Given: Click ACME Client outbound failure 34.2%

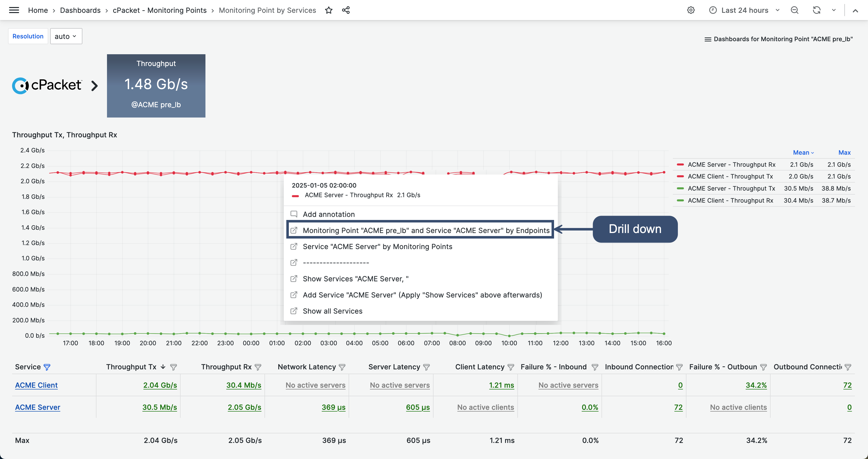Looking at the screenshot, I should tap(756, 385).
